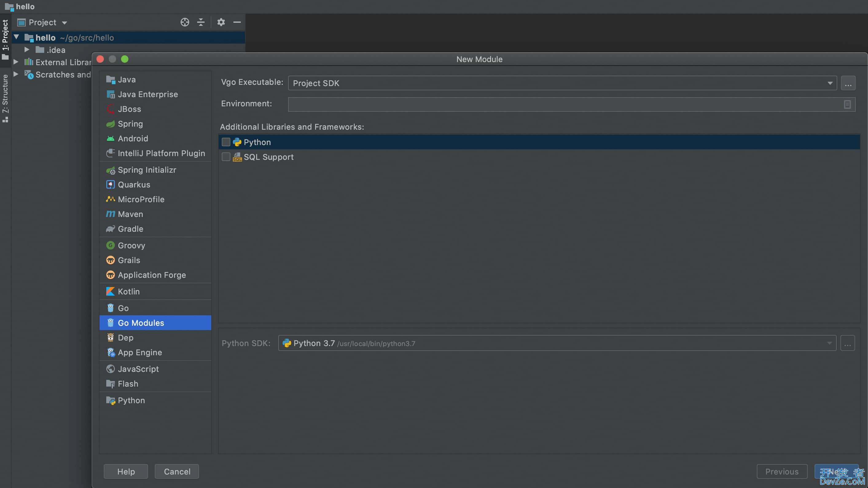Open environment variables editor icon
The image size is (868, 488).
coord(847,104)
